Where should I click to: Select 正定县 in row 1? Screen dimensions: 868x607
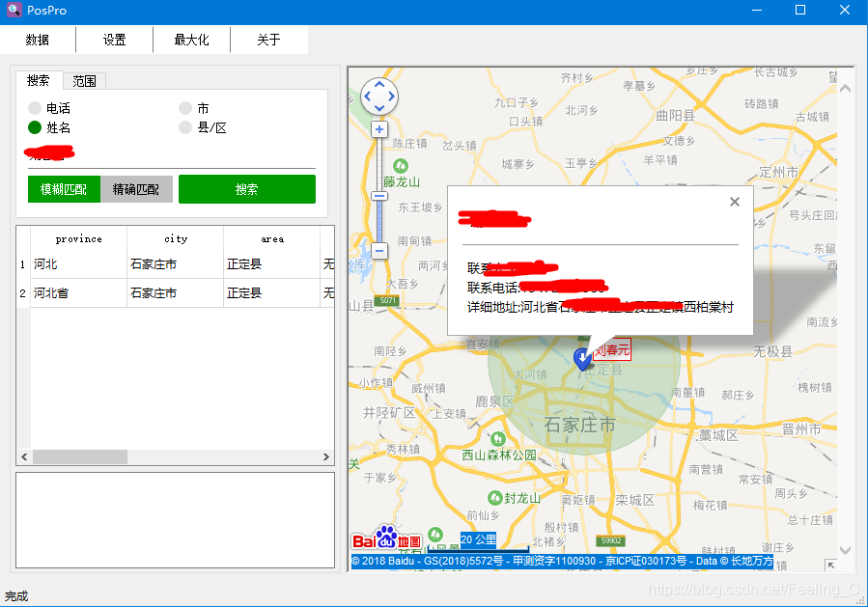pos(272,264)
